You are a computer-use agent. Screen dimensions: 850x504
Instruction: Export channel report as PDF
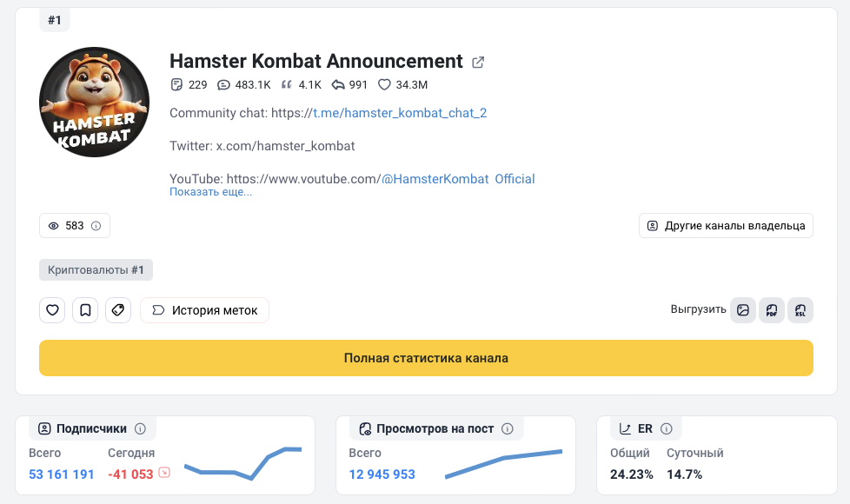click(x=772, y=310)
